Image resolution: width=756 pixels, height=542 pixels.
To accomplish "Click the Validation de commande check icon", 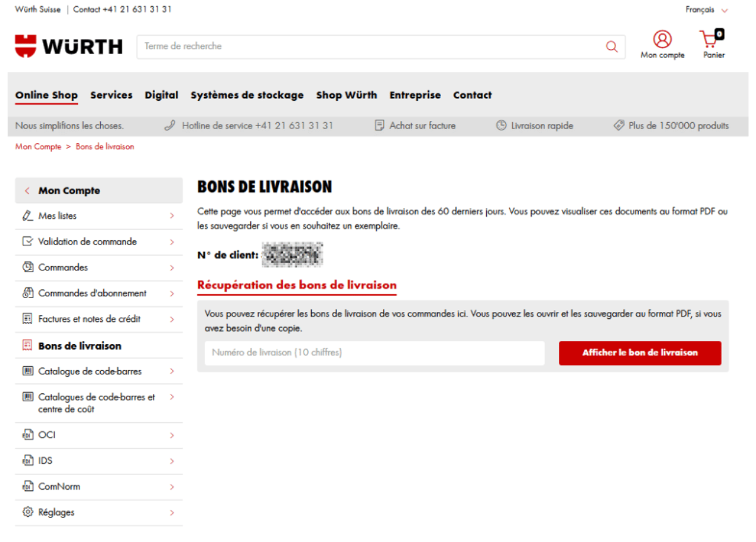I will tap(28, 241).
